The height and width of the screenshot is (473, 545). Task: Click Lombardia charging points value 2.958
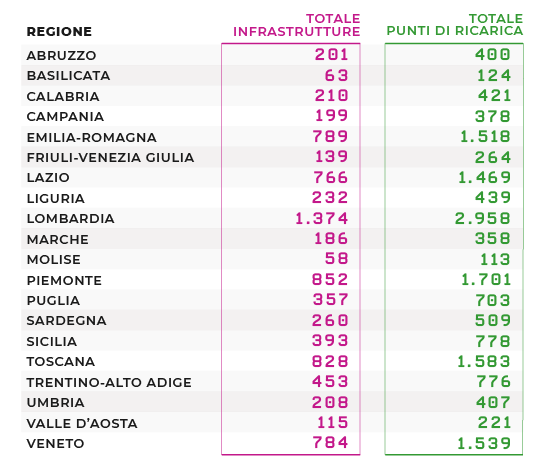(482, 219)
